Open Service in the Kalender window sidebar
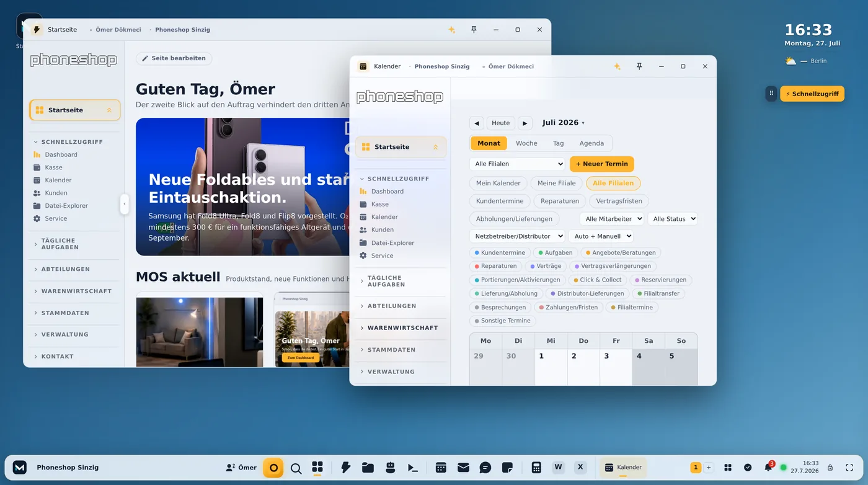 point(382,256)
